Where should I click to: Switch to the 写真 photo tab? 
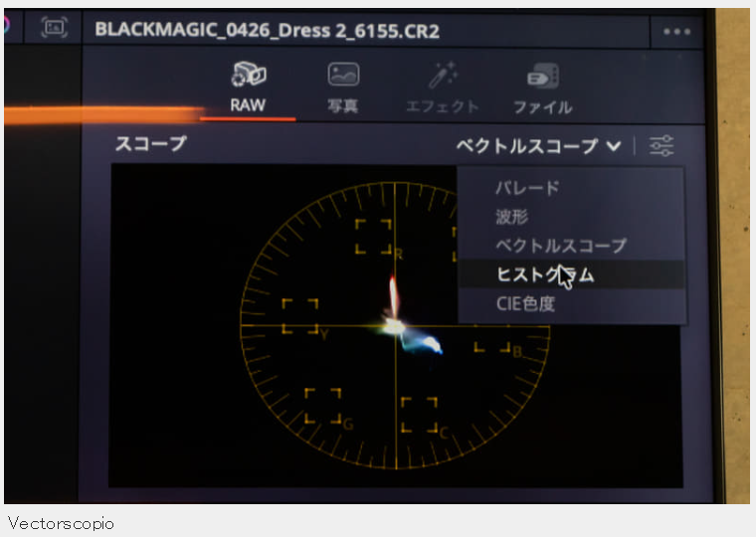point(343,88)
